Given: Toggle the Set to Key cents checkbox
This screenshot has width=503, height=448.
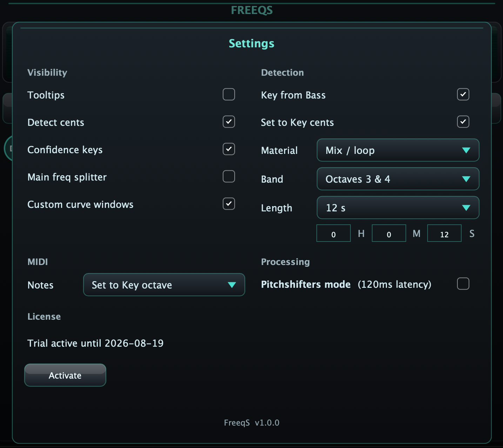Looking at the screenshot, I should [x=463, y=122].
